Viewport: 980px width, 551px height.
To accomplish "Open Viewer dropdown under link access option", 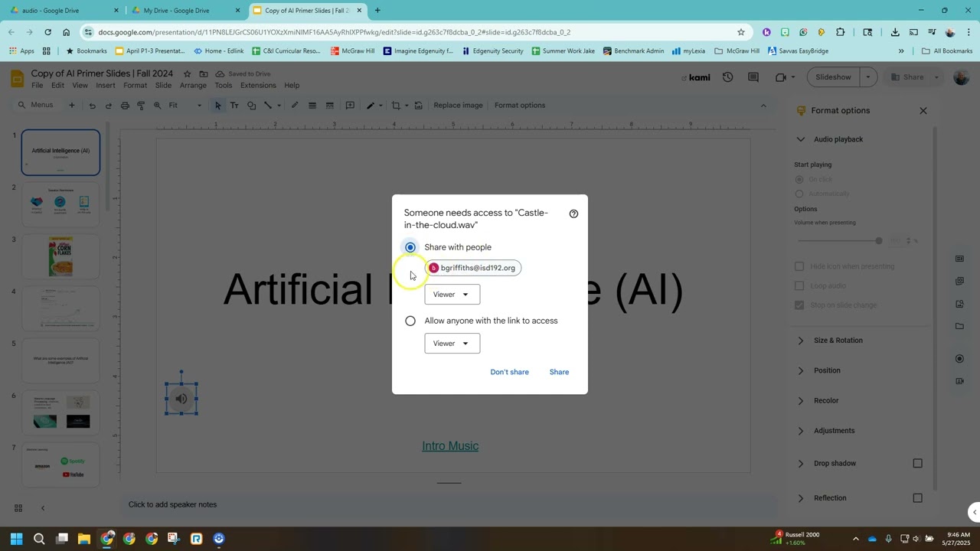I will [x=452, y=344].
